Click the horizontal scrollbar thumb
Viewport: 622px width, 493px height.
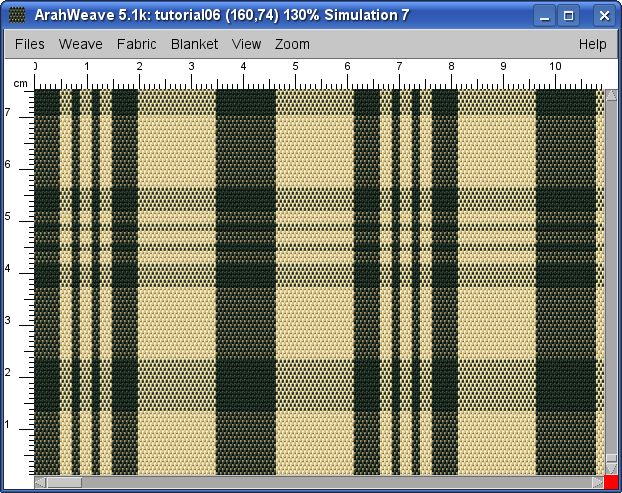[64, 483]
